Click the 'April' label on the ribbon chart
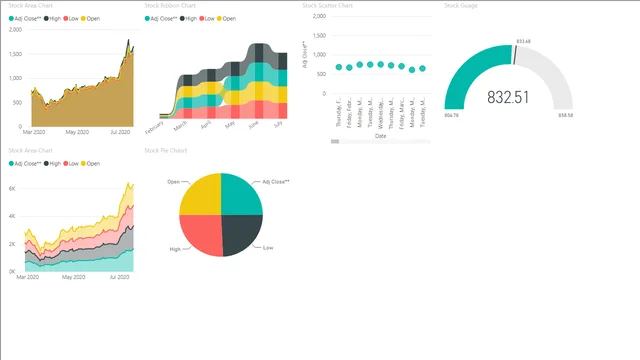The image size is (640, 360). click(206, 125)
